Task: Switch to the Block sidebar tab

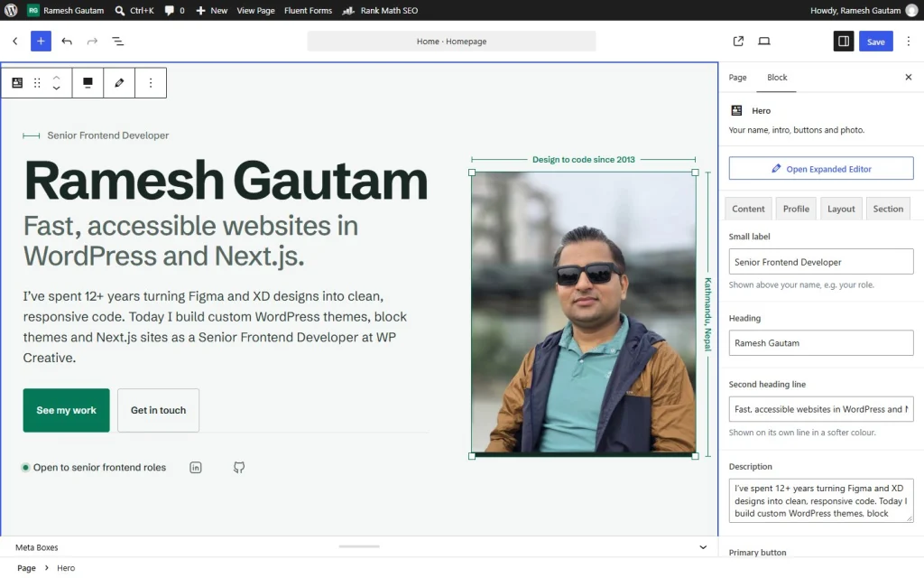Action: click(x=777, y=78)
